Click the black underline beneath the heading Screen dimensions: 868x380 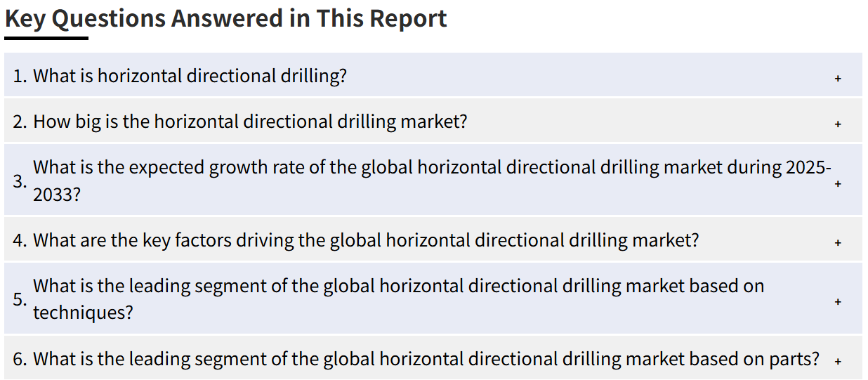46,38
